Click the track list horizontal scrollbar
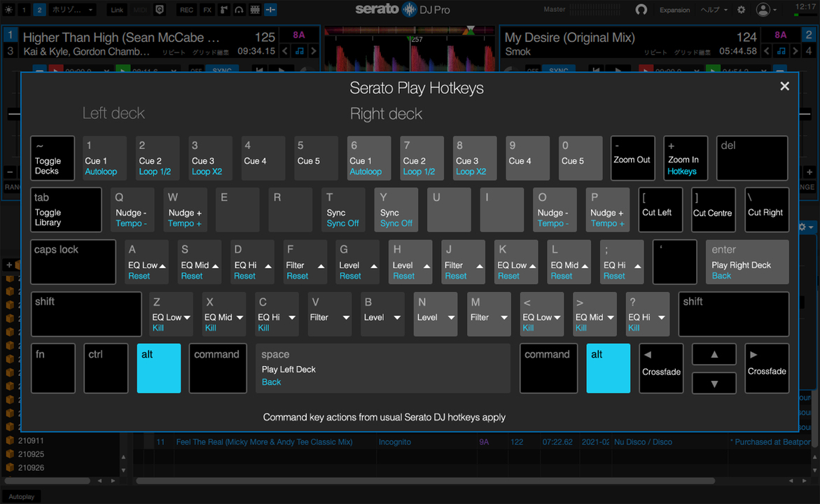 (425, 480)
